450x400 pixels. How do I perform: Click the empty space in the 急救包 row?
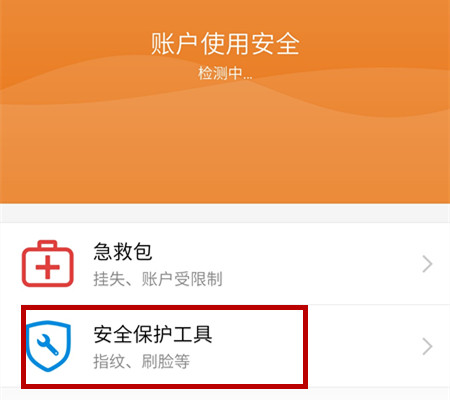320,264
